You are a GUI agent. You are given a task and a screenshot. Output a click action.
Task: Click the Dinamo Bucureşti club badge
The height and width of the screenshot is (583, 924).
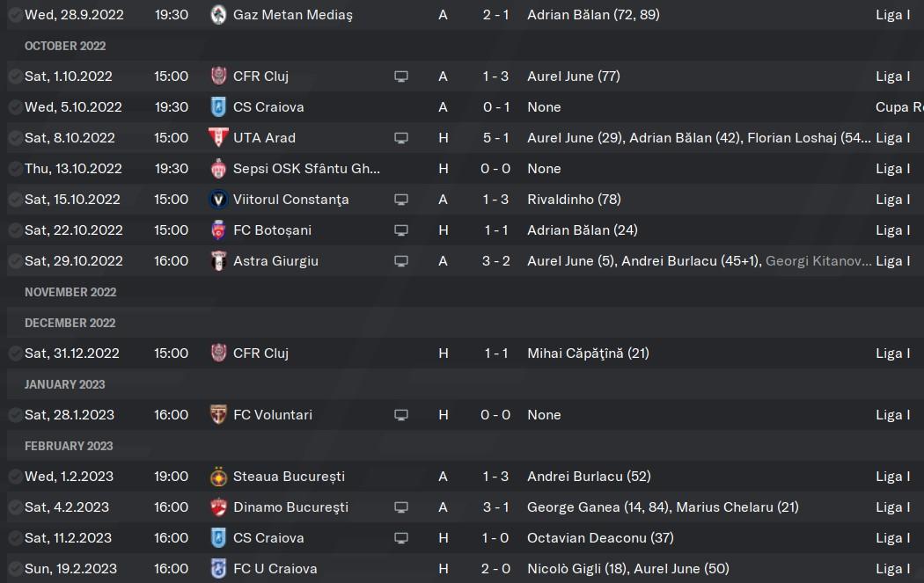218,507
